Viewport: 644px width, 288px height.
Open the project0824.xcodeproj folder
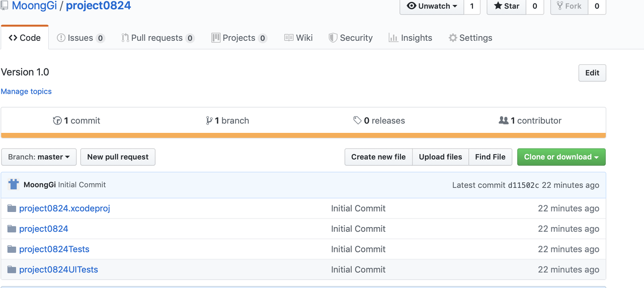(64, 208)
